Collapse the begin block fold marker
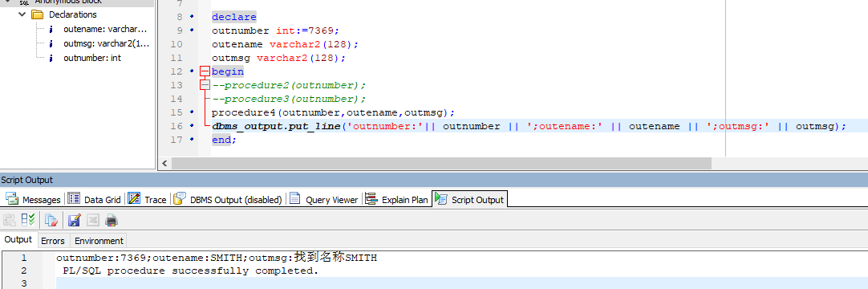This screenshot has height=289, width=868. [205, 71]
